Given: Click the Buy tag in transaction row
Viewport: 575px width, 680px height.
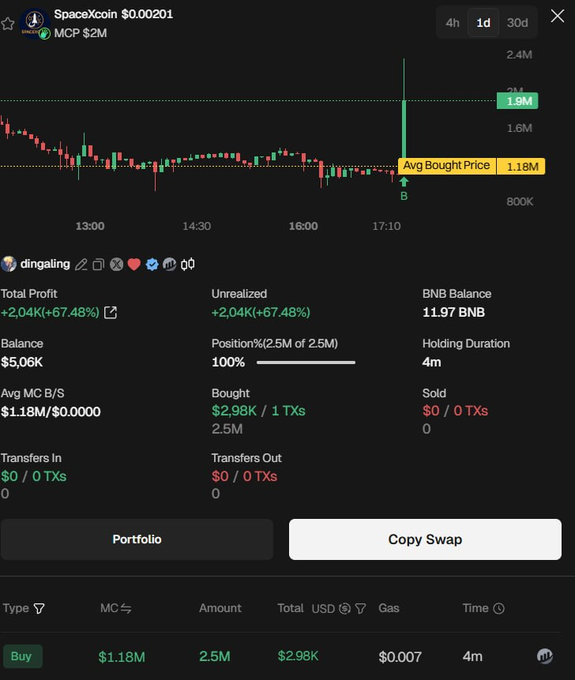Looking at the screenshot, I should [x=23, y=656].
